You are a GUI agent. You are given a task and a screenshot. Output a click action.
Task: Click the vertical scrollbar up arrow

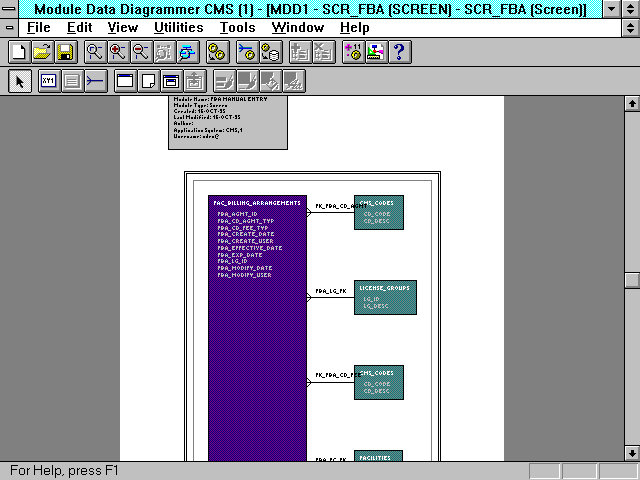tap(631, 103)
